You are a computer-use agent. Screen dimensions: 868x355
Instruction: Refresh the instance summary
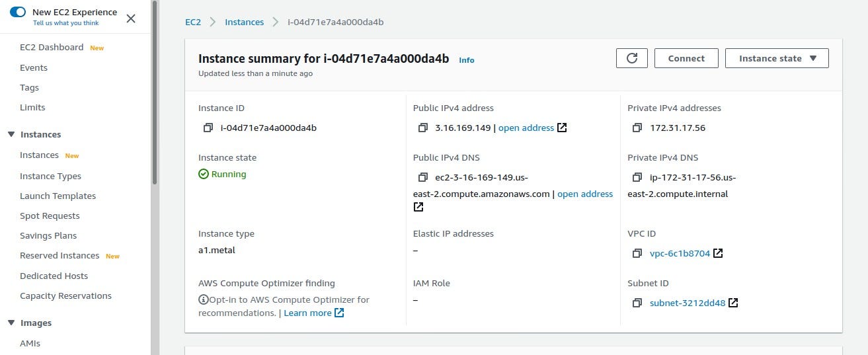[x=632, y=58]
